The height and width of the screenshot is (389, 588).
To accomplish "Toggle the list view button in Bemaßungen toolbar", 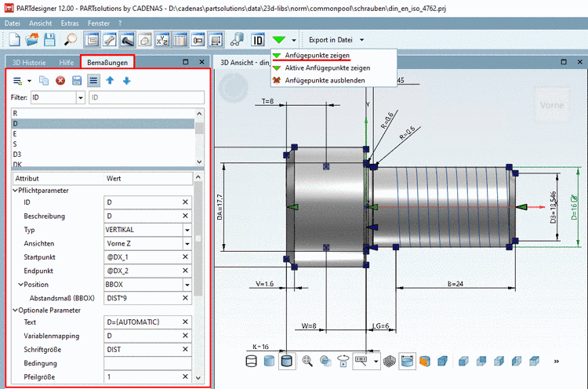I will [93, 80].
